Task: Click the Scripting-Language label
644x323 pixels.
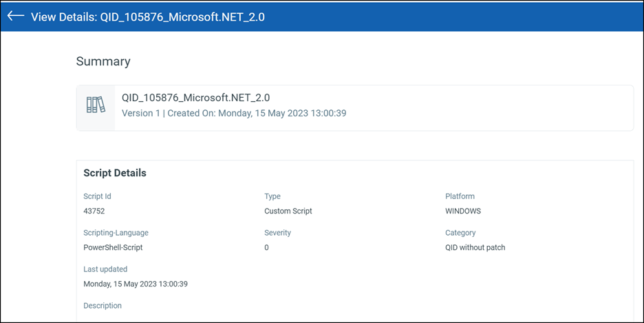Action: 116,233
